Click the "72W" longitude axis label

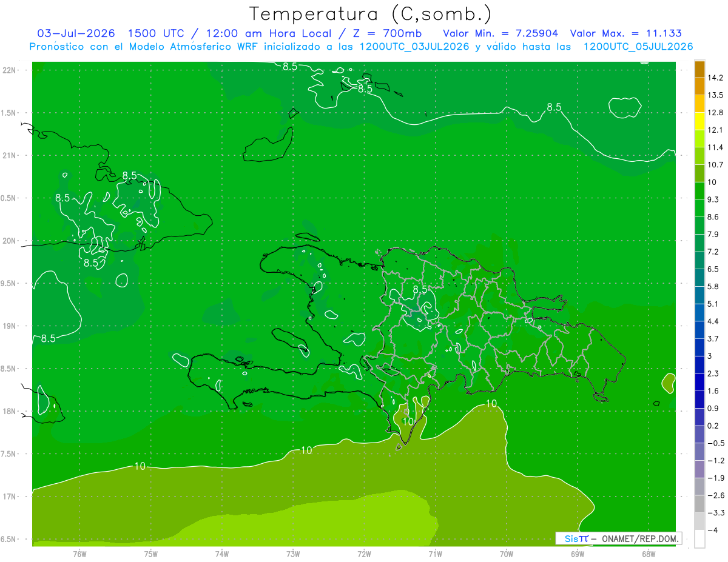point(364,554)
